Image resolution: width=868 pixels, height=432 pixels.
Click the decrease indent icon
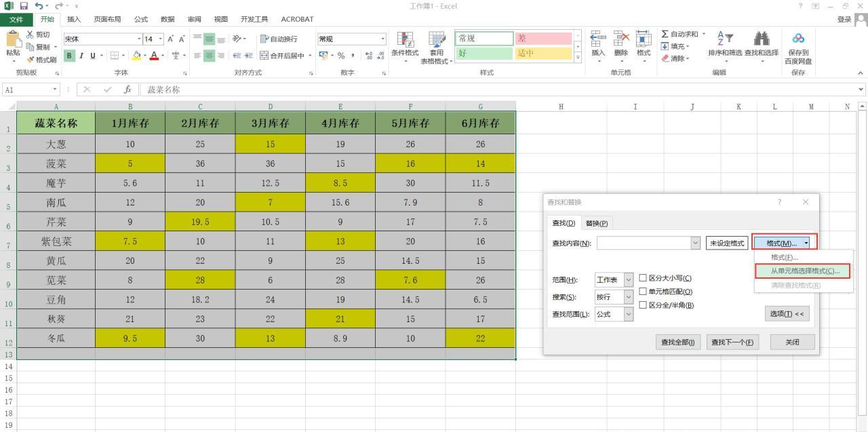point(237,54)
